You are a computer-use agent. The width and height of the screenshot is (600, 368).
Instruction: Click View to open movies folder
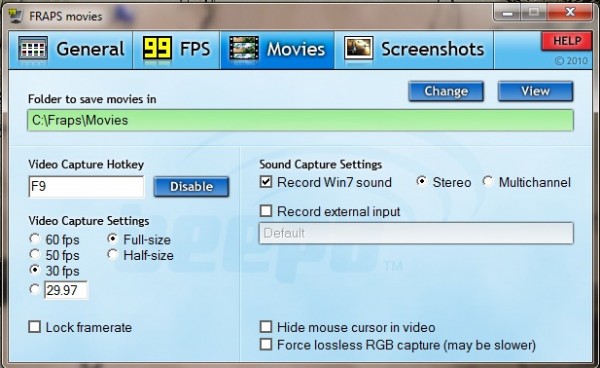pyautogui.click(x=535, y=91)
